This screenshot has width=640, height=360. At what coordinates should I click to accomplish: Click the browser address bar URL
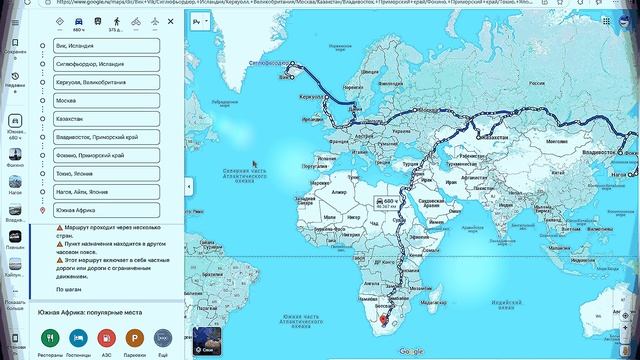click(x=294, y=2)
